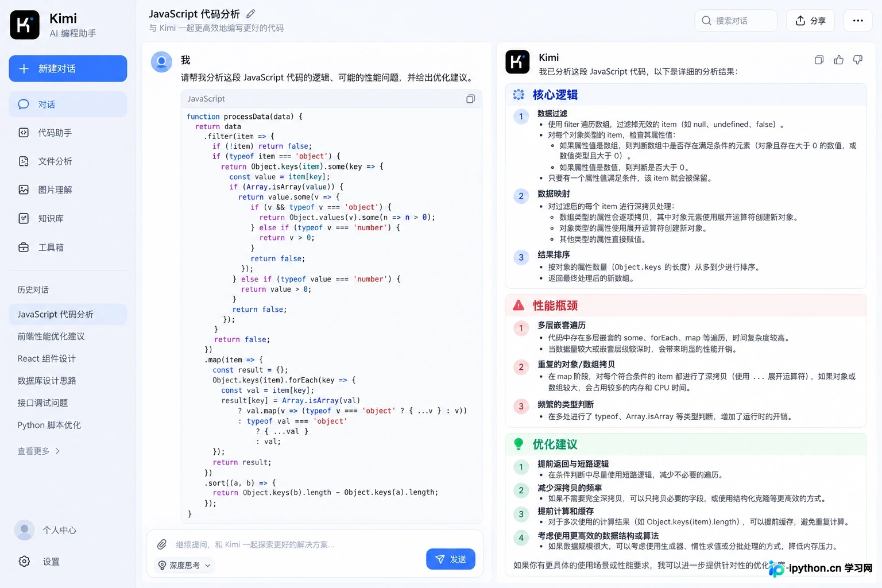This screenshot has width=882, height=588.
Task: Give thumbs down to Kimi's answer
Action: click(858, 60)
